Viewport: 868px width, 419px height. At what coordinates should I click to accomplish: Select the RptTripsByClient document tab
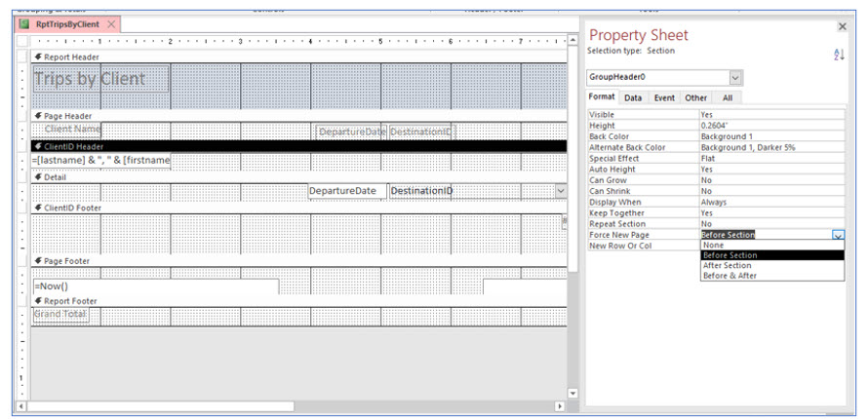67,24
